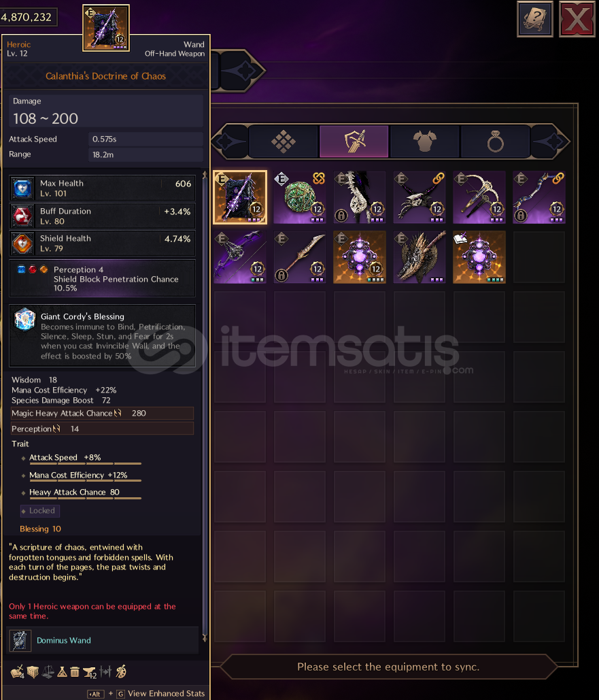Pick the longbow with lock icon
Image resolution: width=599 pixels, height=700 pixels.
click(x=538, y=197)
